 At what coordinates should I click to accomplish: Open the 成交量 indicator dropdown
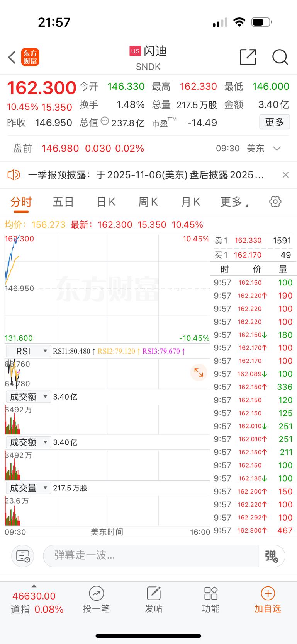(x=29, y=488)
